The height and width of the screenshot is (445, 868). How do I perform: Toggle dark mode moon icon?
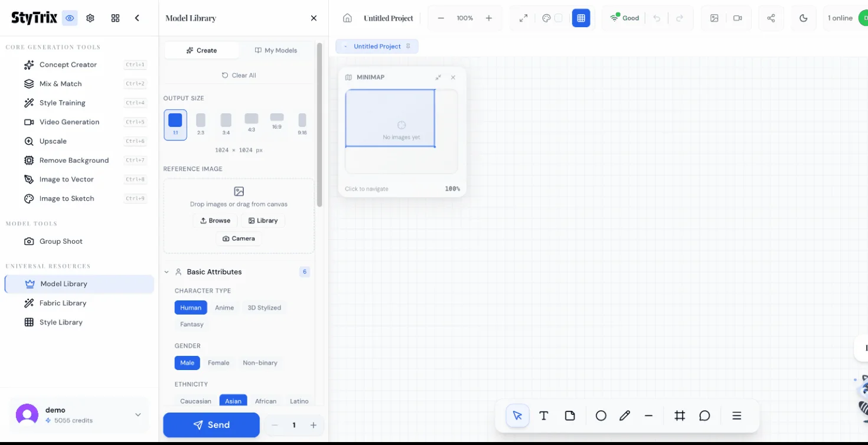click(803, 18)
